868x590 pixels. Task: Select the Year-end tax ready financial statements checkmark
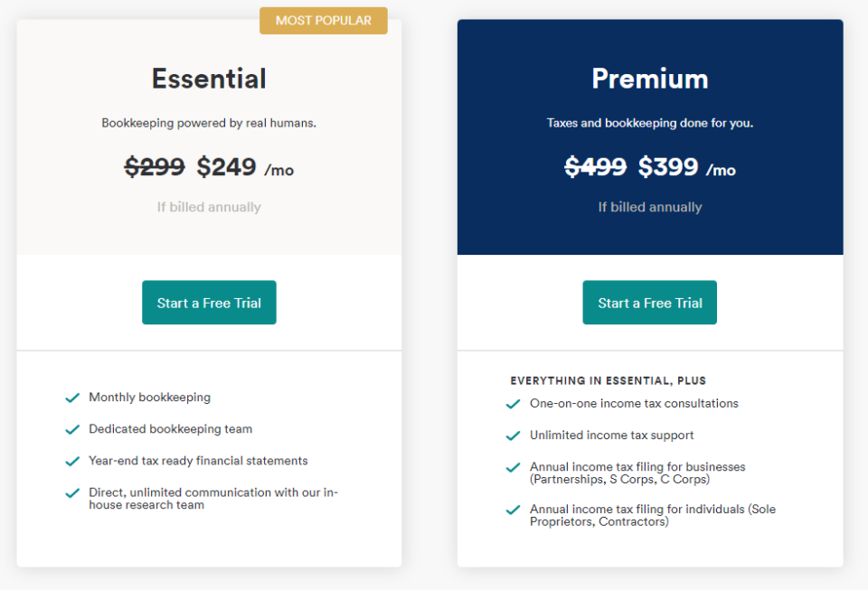click(72, 461)
